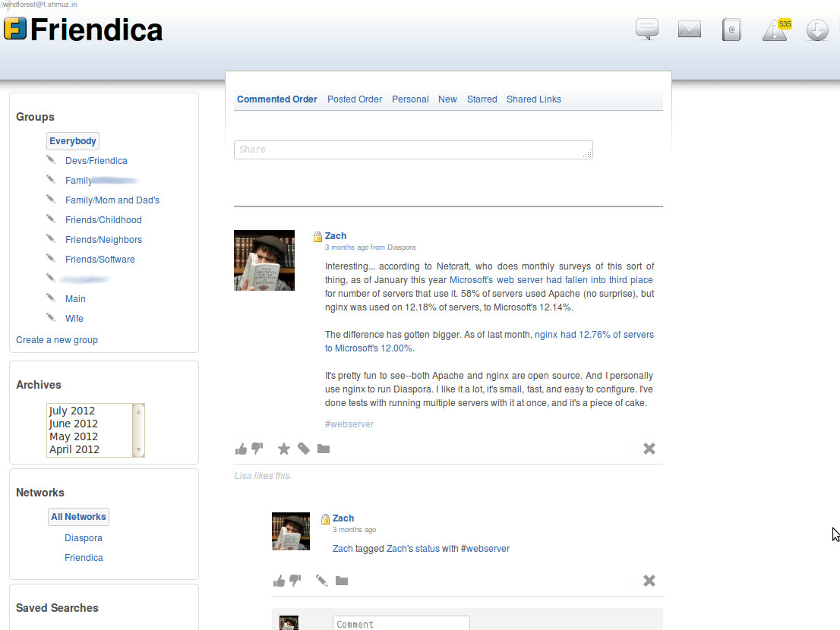Viewport: 840px width, 630px height.
Task: Edit the Main group pencil icon
Action: (51, 298)
